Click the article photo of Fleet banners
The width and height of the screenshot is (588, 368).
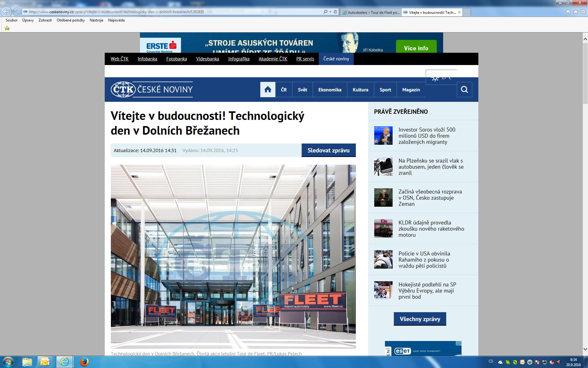coord(233,256)
